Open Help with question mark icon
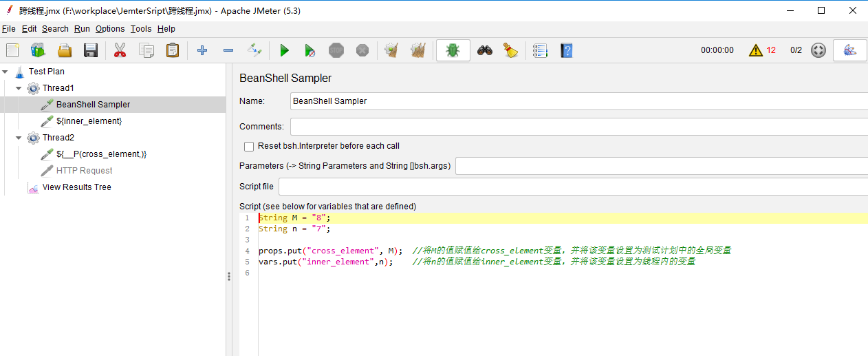This screenshot has height=356, width=868. point(566,50)
